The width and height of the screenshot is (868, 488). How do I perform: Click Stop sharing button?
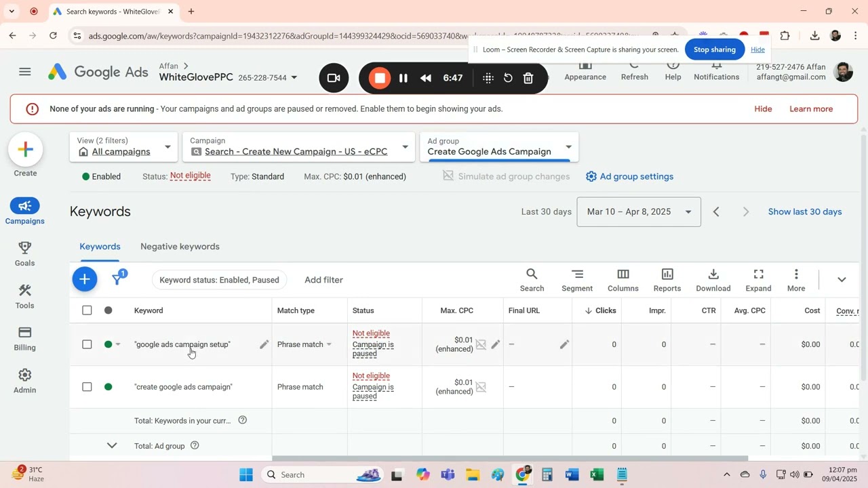715,49
